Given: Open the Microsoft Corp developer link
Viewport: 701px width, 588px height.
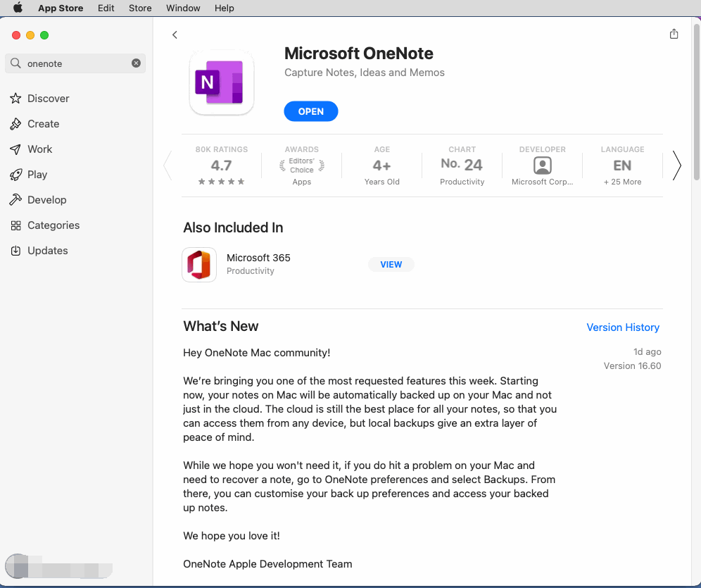Looking at the screenshot, I should coord(543,182).
